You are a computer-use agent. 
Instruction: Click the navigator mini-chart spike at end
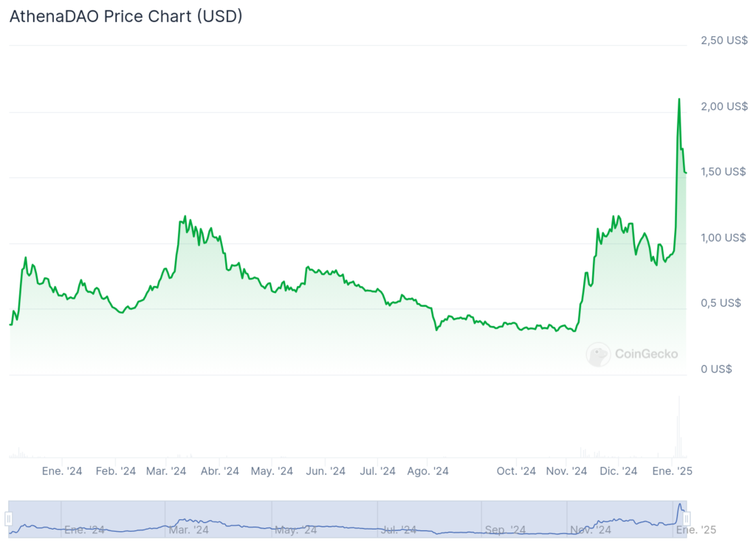(680, 507)
